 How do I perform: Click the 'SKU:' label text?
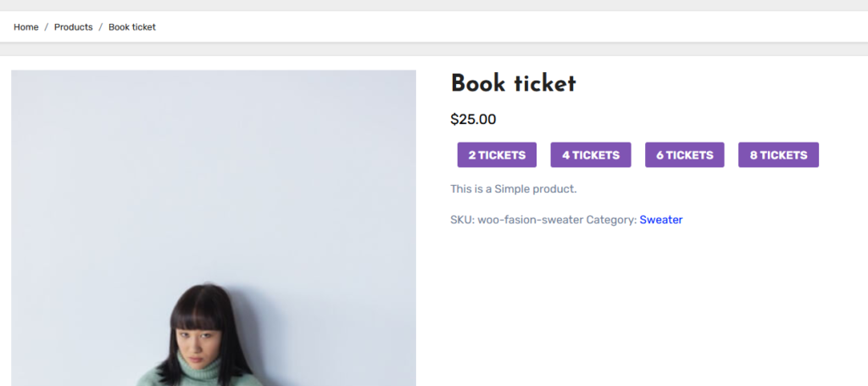pyautogui.click(x=462, y=220)
